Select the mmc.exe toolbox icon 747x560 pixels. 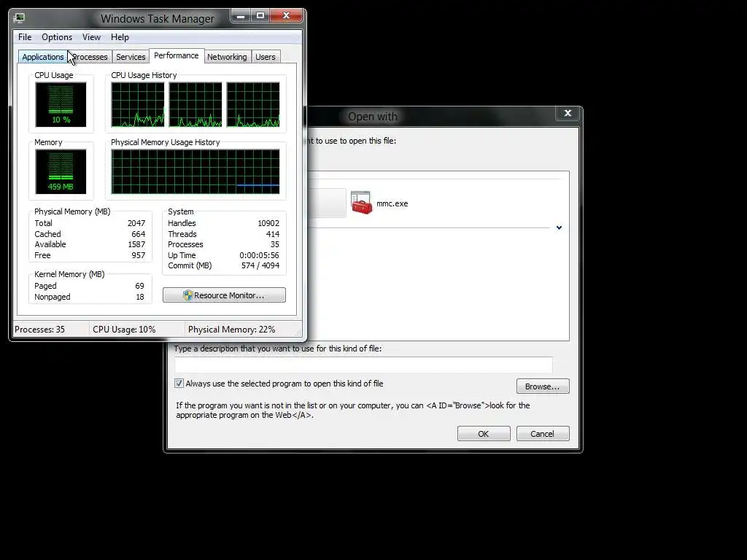point(362,203)
